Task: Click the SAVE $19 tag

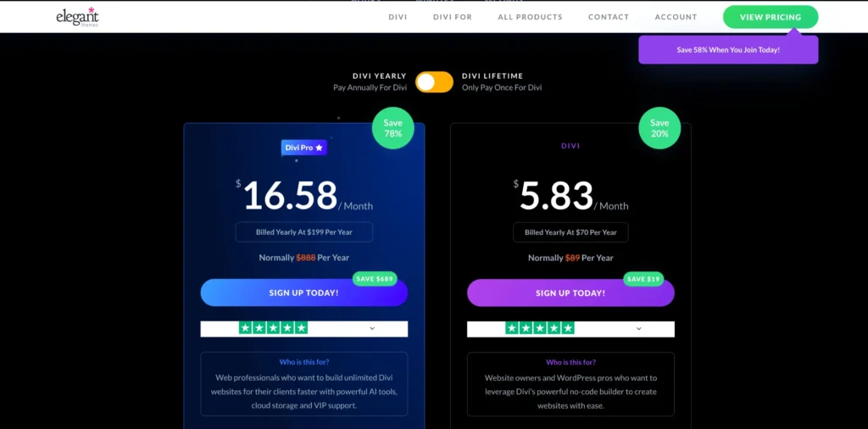Action: tap(643, 279)
